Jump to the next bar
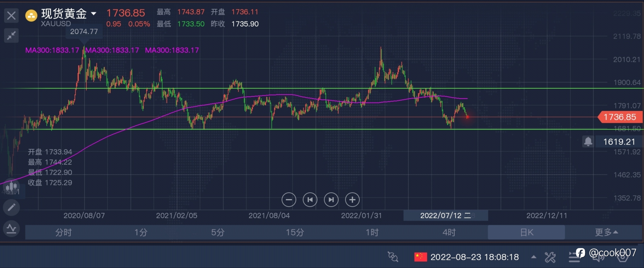This screenshot has height=268, width=644. pos(331,199)
